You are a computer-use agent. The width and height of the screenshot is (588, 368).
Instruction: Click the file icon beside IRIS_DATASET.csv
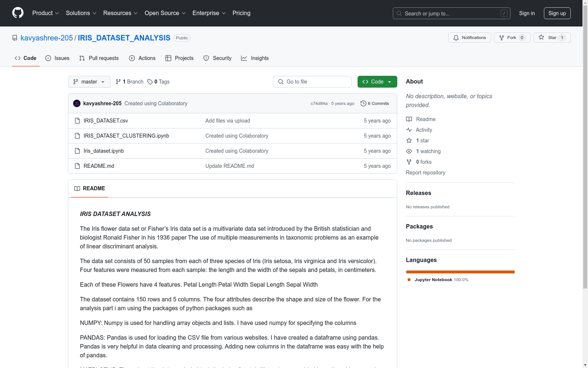point(77,121)
